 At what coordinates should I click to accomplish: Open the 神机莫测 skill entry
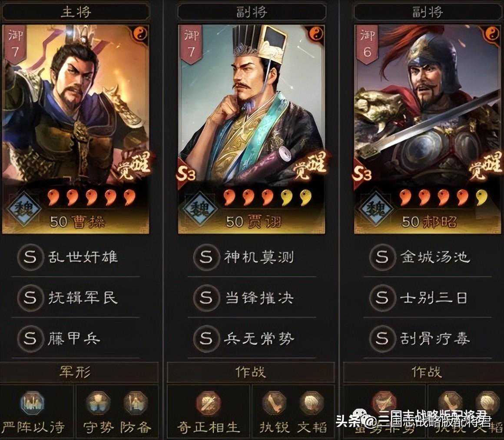tap(252, 257)
